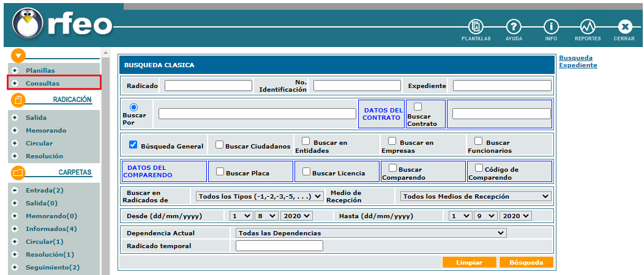Click the Radicado input field

click(208, 86)
